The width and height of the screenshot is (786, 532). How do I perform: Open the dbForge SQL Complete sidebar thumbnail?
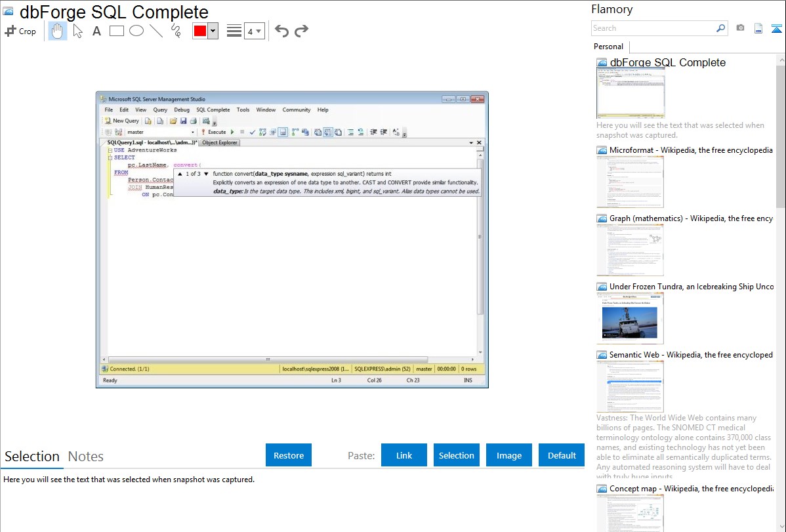[631, 93]
